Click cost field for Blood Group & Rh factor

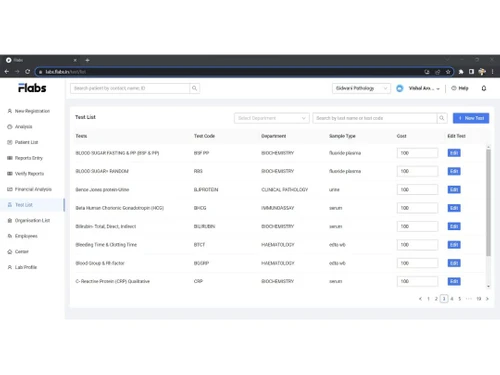[417, 263]
